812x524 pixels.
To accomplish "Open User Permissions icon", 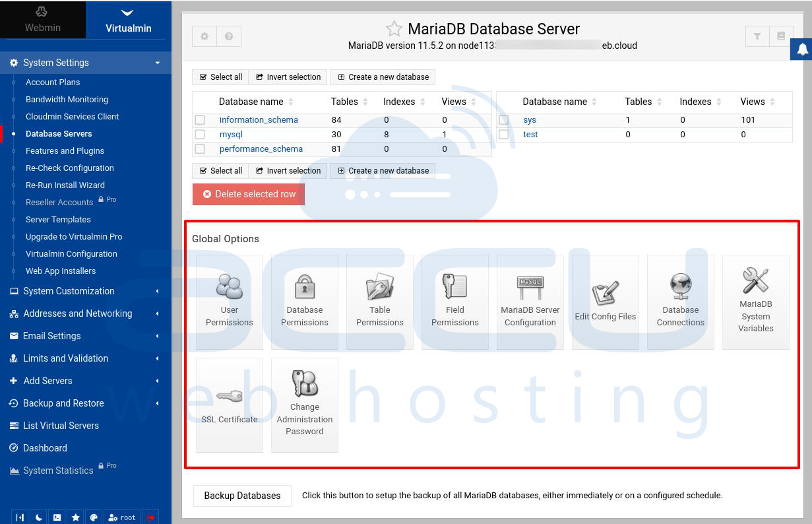I will click(x=230, y=302).
